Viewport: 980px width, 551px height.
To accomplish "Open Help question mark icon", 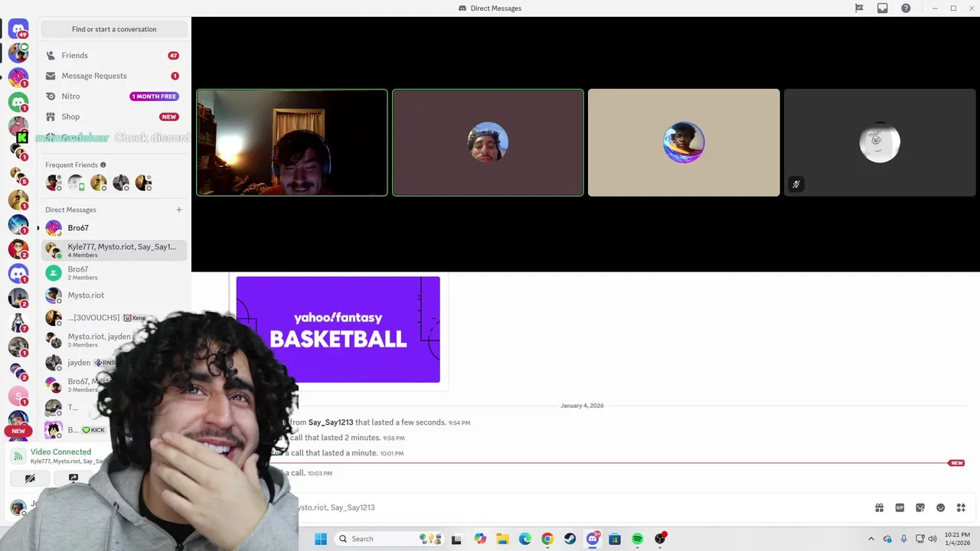I will coord(906,8).
